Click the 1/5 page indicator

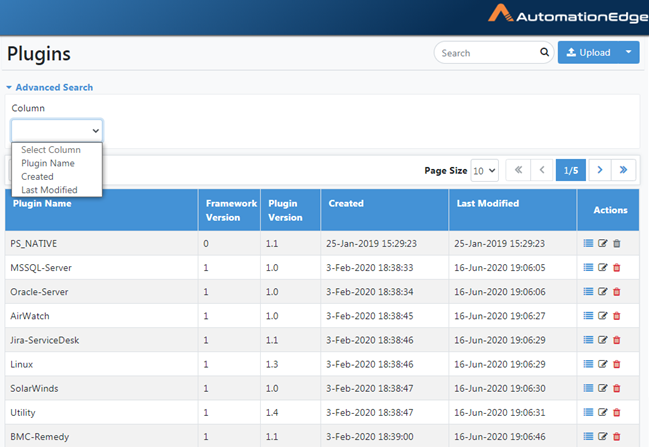(x=571, y=170)
